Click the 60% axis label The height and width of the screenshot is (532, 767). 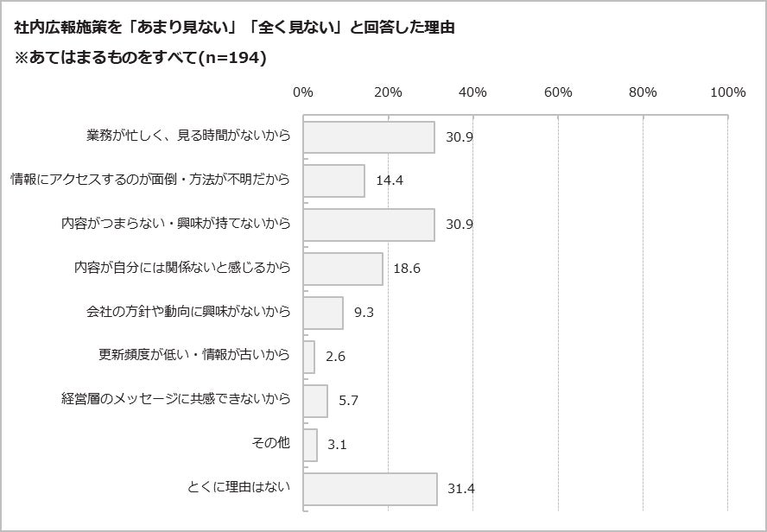click(x=558, y=92)
